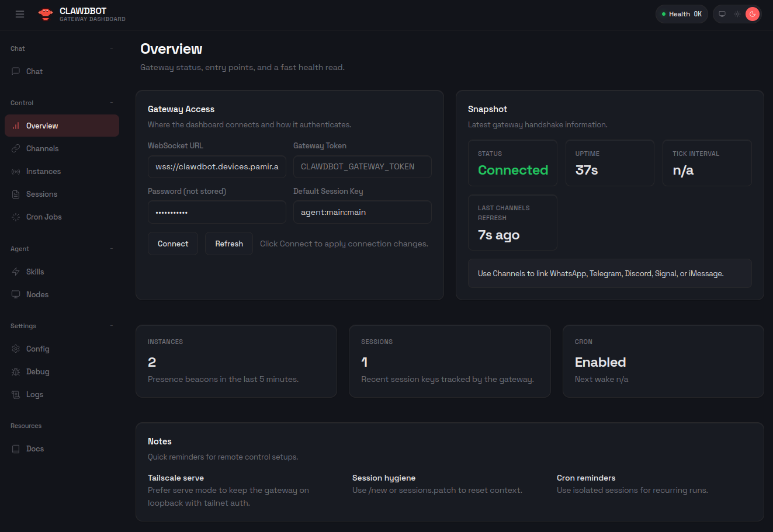
Task: Go to the Logs page
Action: pos(34,394)
